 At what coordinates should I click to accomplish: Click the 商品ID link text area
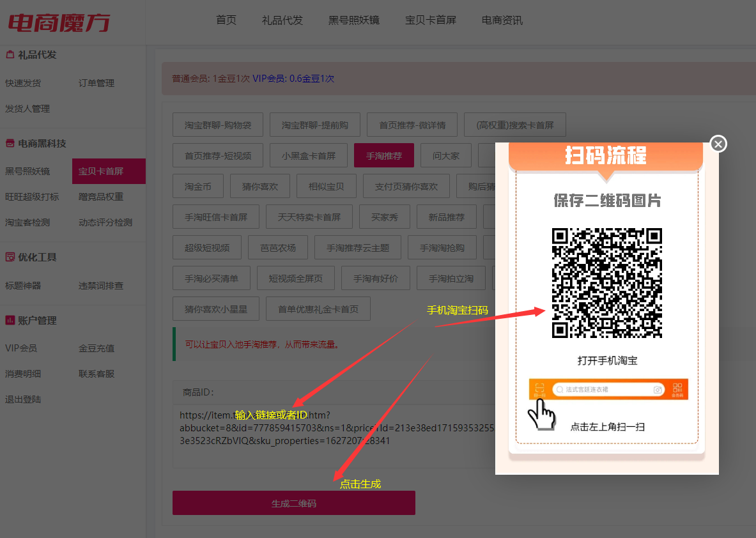coord(334,436)
